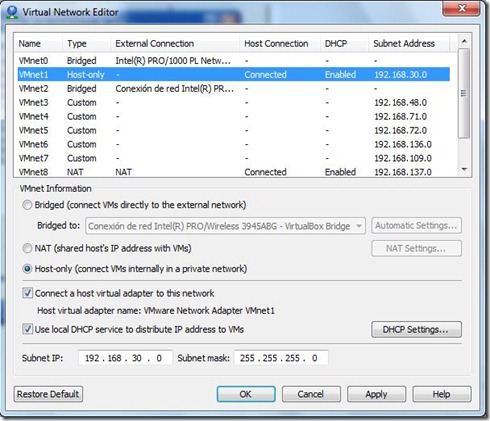The width and height of the screenshot is (490, 421).
Task: Select the VMnet3 row
Action: (x=233, y=103)
